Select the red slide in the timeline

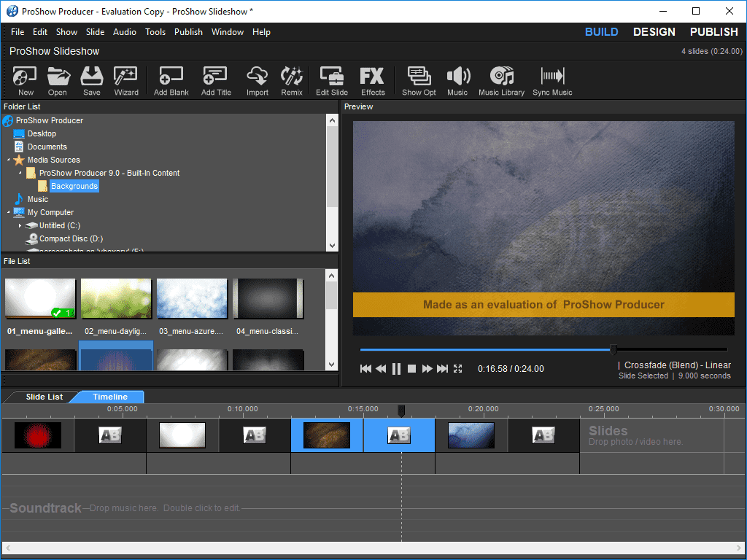pyautogui.click(x=38, y=435)
